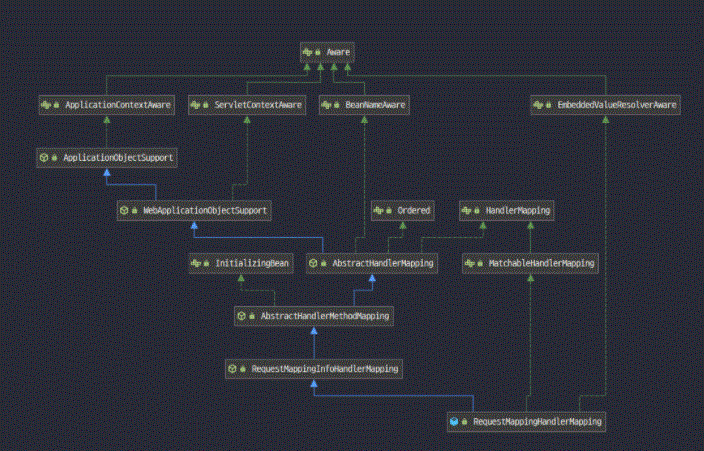Click the abstract class icon of AbstractHandlerMapping
The image size is (704, 451).
click(x=313, y=264)
